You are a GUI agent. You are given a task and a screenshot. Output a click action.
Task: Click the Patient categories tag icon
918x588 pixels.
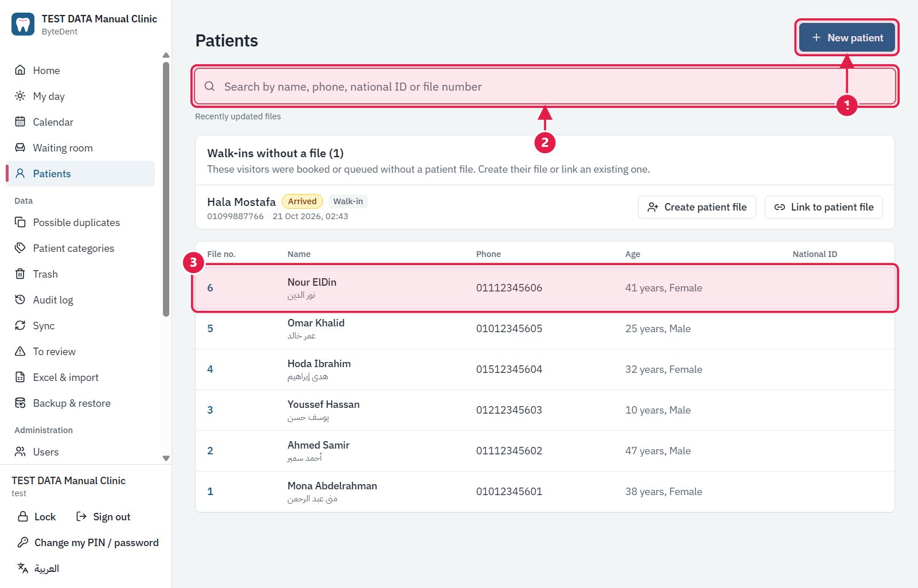pyautogui.click(x=20, y=248)
